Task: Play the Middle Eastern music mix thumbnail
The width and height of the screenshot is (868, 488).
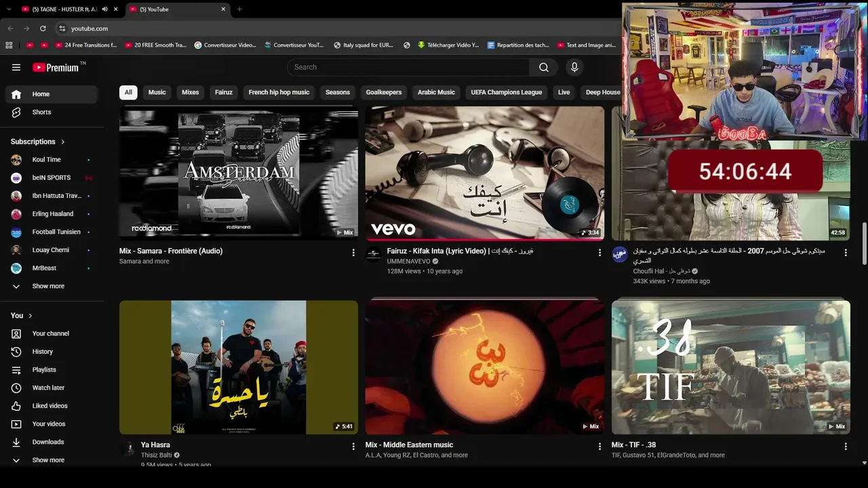Action: (485, 367)
